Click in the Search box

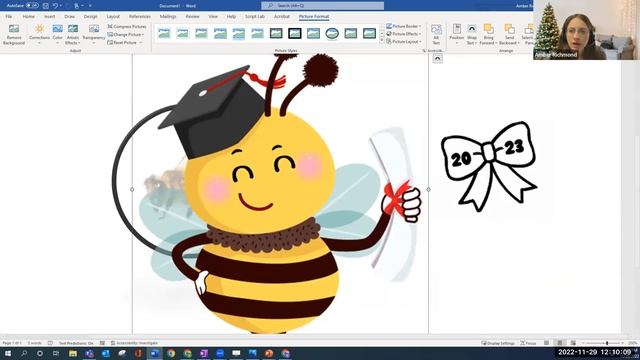click(322, 6)
